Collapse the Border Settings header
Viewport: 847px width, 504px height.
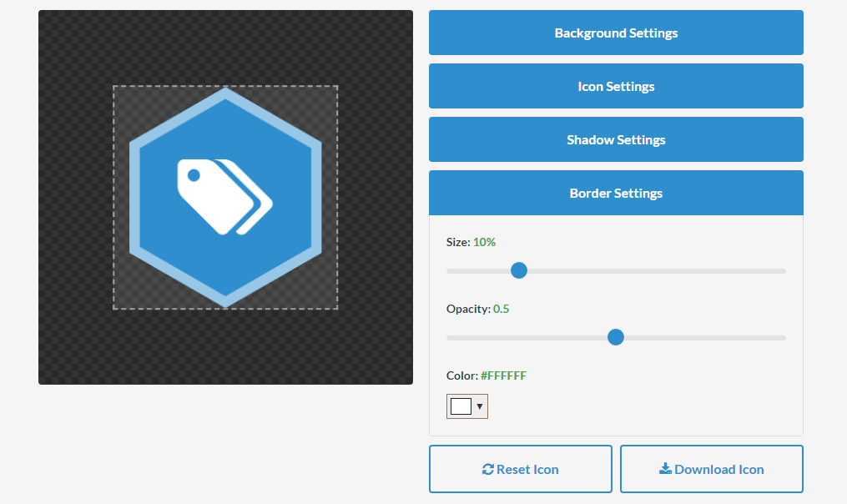click(616, 194)
